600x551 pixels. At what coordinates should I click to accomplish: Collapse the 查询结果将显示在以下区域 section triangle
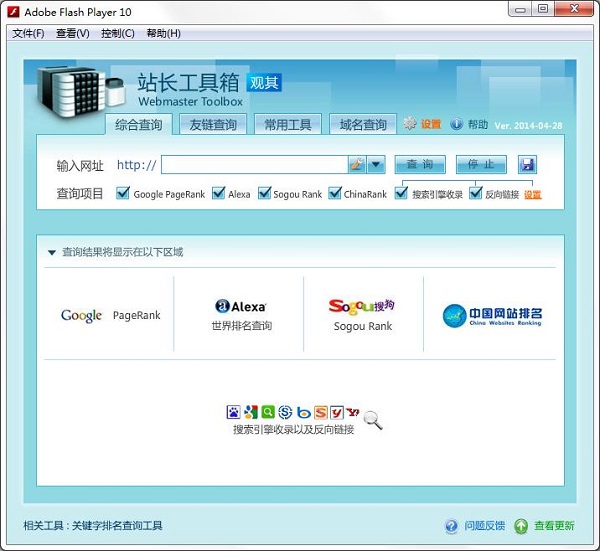pyautogui.click(x=52, y=253)
